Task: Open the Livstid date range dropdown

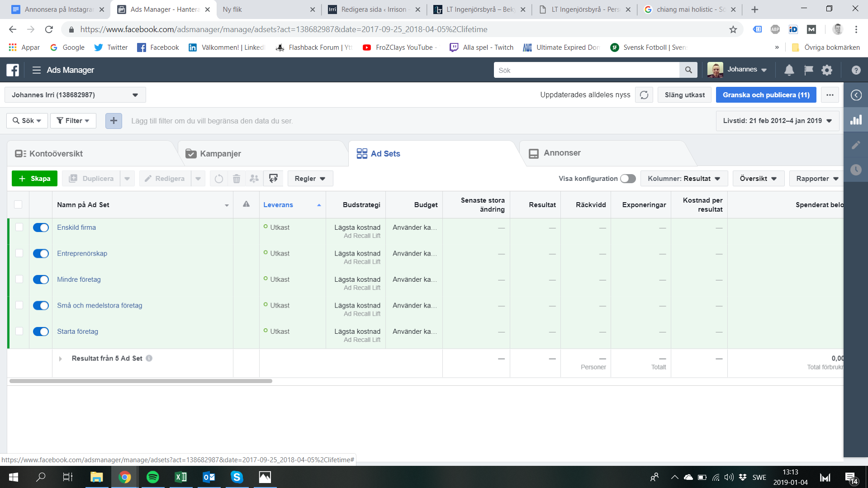Action: [777, 121]
